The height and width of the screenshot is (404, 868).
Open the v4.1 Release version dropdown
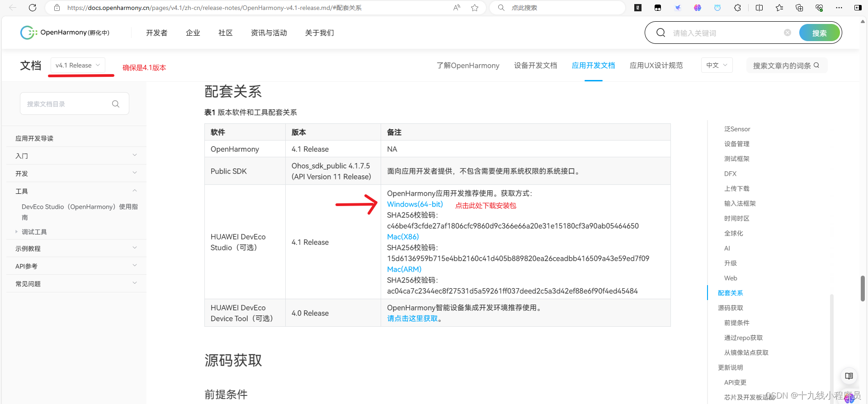78,66
